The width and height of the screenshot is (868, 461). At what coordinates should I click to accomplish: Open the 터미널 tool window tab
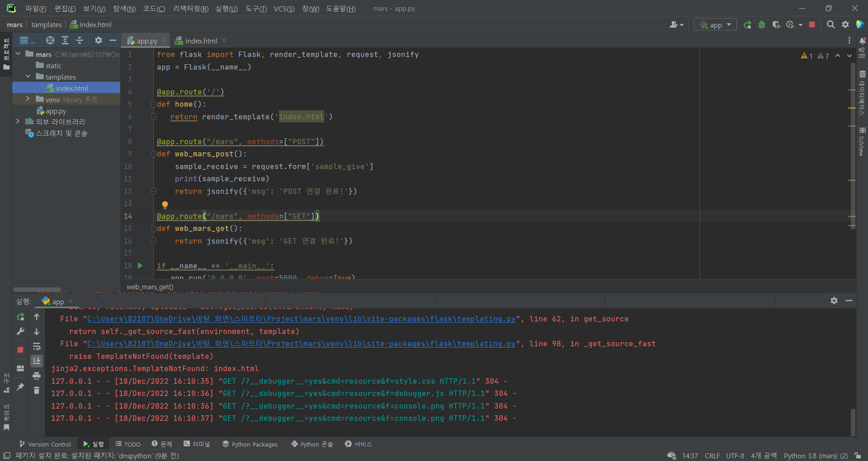click(197, 444)
